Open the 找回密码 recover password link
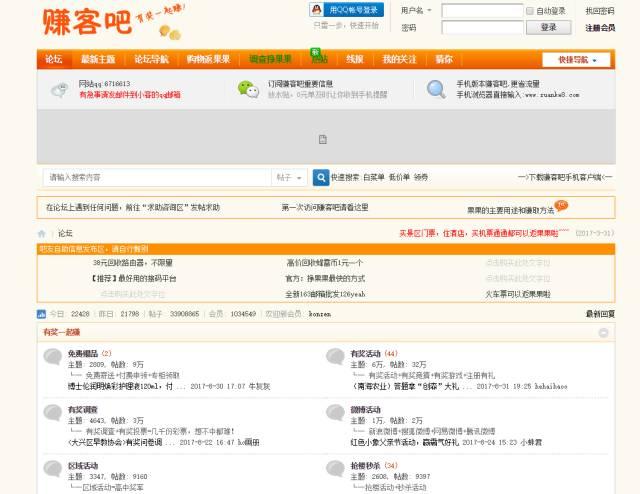 click(600, 11)
